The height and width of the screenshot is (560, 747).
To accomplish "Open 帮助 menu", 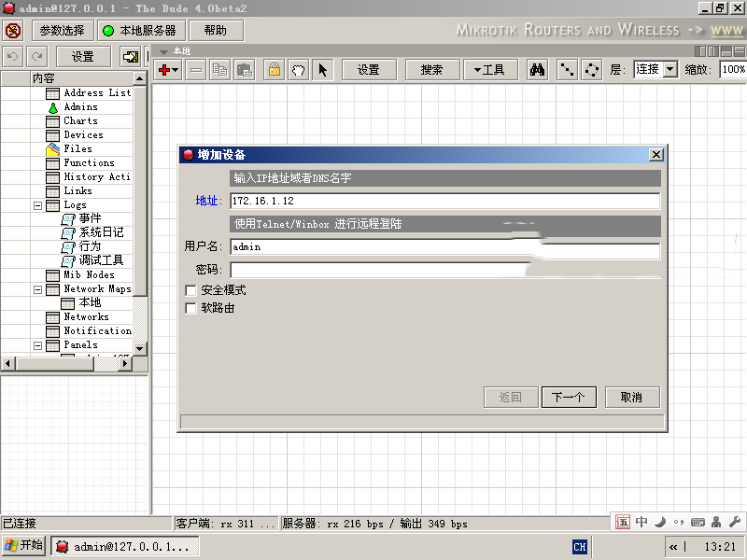I will click(216, 31).
